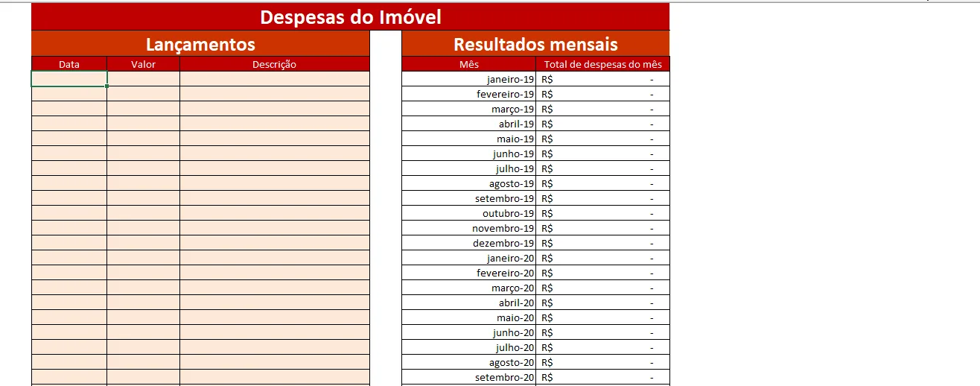The height and width of the screenshot is (386, 980).
Task: Select the Lançamentos section header
Action: click(x=200, y=44)
